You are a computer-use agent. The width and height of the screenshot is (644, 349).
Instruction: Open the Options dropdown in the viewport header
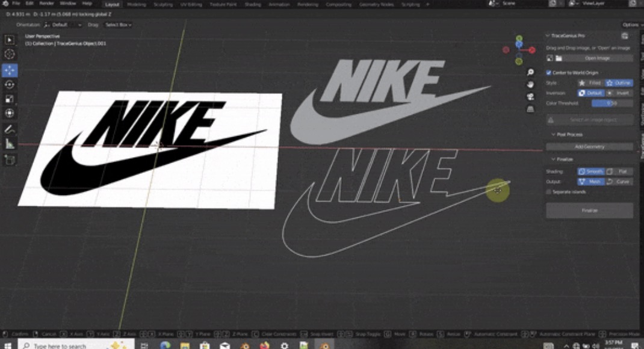click(x=633, y=25)
